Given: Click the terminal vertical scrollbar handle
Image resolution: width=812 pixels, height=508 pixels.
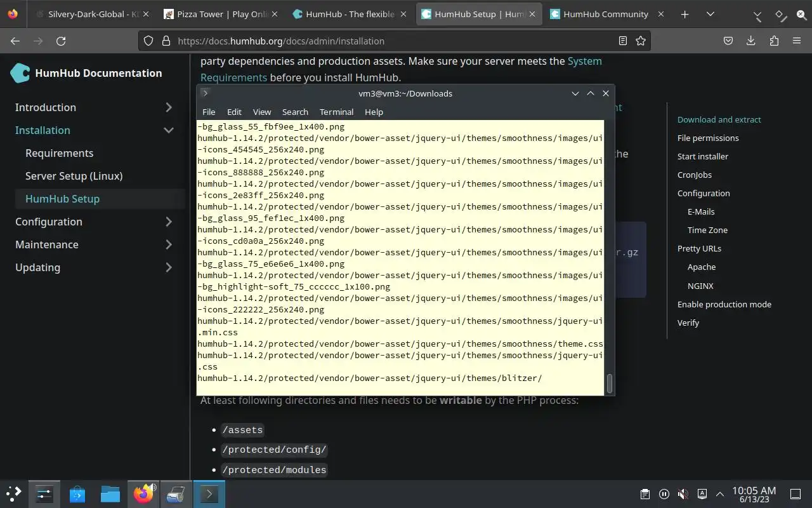Looking at the screenshot, I should (x=610, y=384).
